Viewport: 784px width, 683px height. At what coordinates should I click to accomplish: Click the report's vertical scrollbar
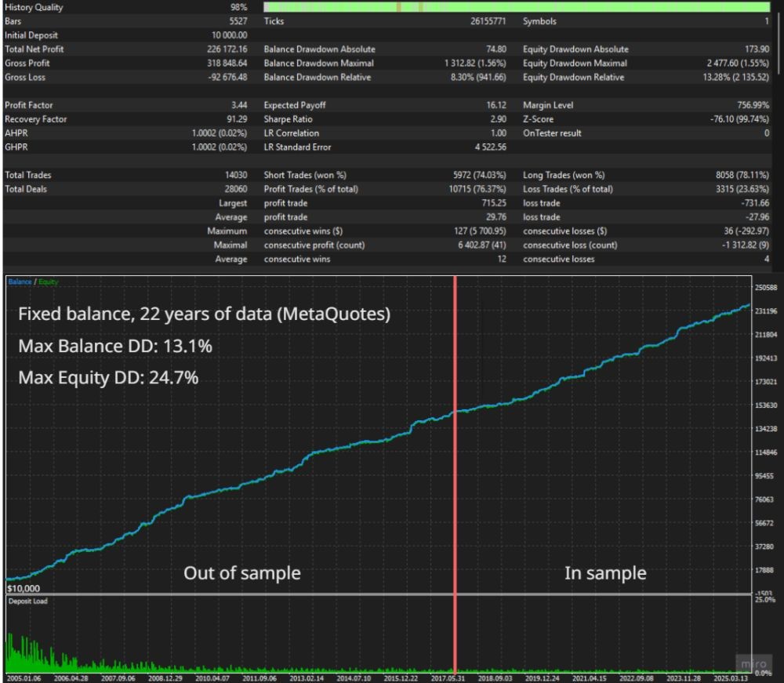(779, 42)
